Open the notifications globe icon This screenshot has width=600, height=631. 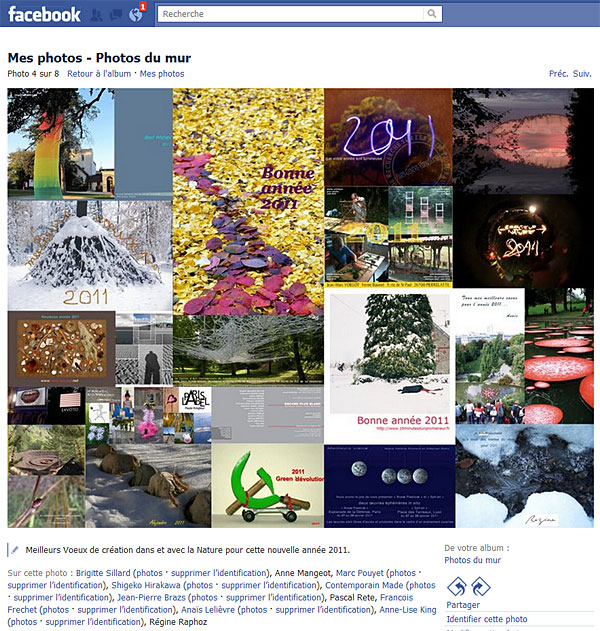click(136, 15)
